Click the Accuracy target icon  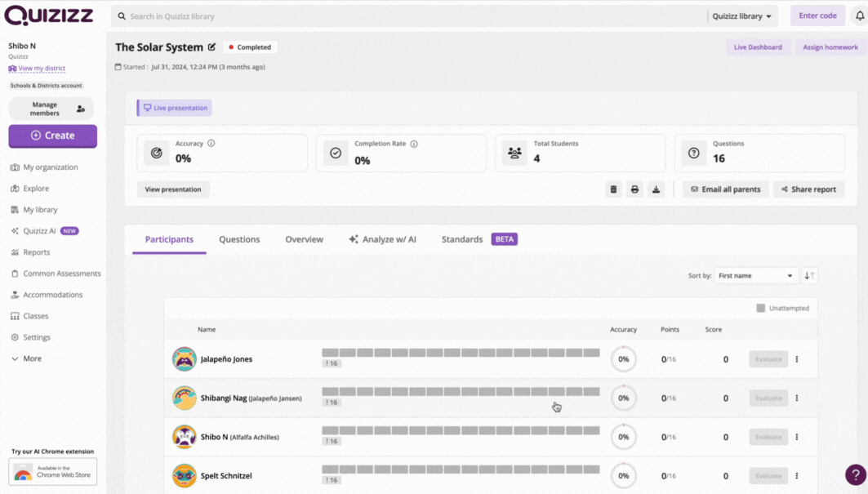pos(157,153)
